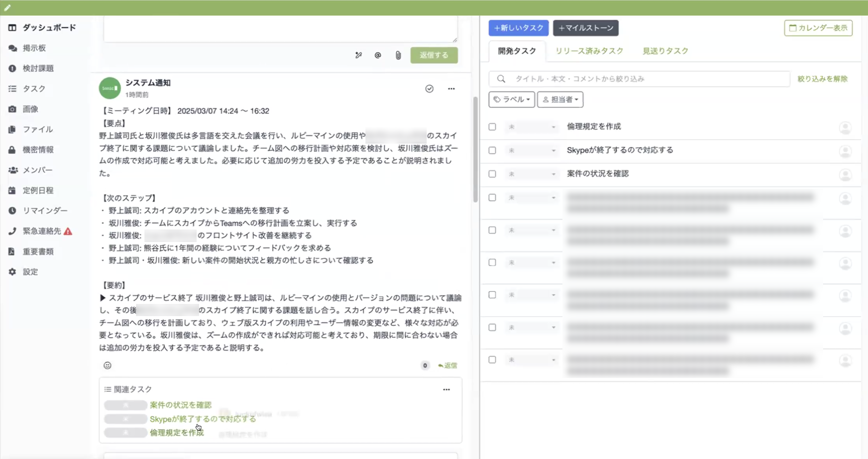Click the message pane vertical scrollbar
The image size is (868, 459).
(475, 150)
